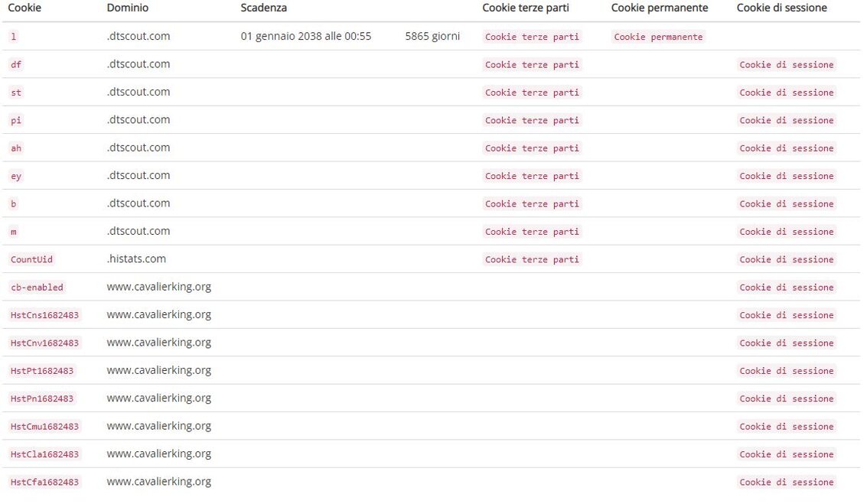Click Cookie di sessione tag in HstPt1682483 row
The height and width of the screenshot is (504, 867).
[x=787, y=371]
